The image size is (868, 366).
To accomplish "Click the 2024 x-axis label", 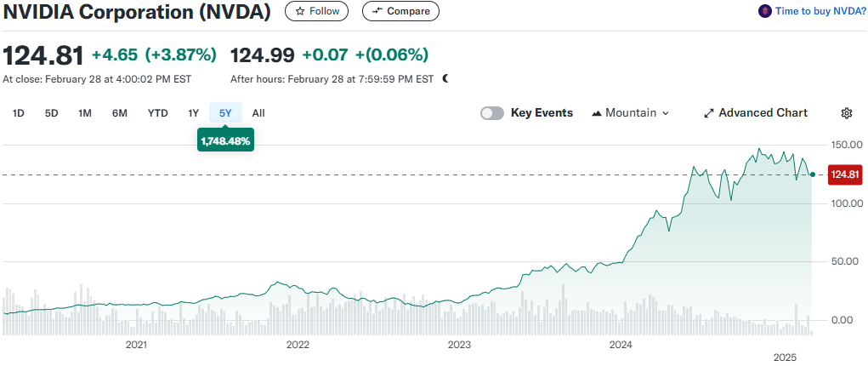I will point(620,345).
